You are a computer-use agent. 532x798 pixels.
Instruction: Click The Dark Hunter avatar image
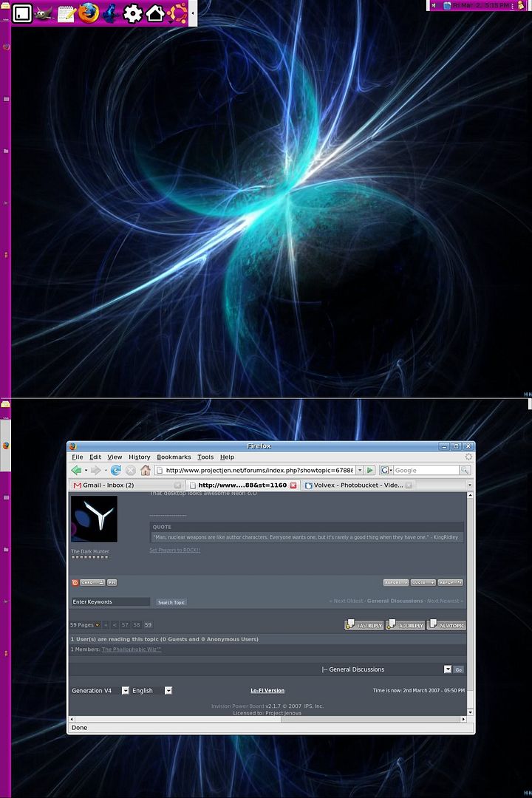pyautogui.click(x=94, y=519)
